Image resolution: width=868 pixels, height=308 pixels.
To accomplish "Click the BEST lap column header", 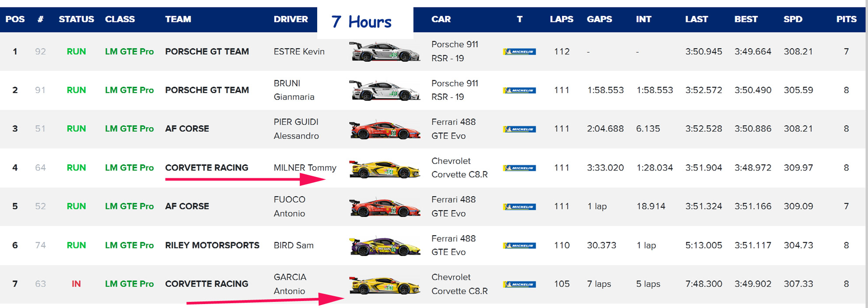I will [x=745, y=19].
